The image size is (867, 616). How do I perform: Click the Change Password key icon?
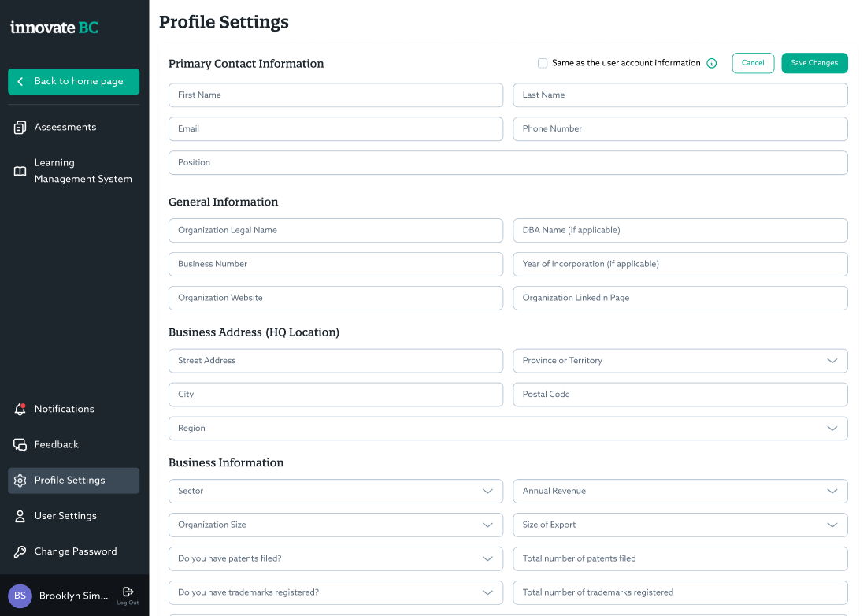point(20,552)
